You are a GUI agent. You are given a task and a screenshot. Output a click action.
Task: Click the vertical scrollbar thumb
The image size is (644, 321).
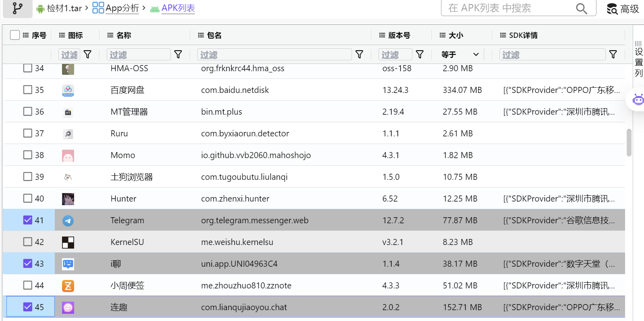pos(629,142)
